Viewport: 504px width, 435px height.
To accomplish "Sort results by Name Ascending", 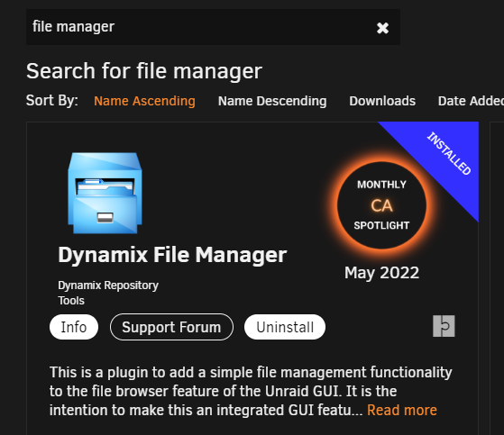I will point(144,101).
